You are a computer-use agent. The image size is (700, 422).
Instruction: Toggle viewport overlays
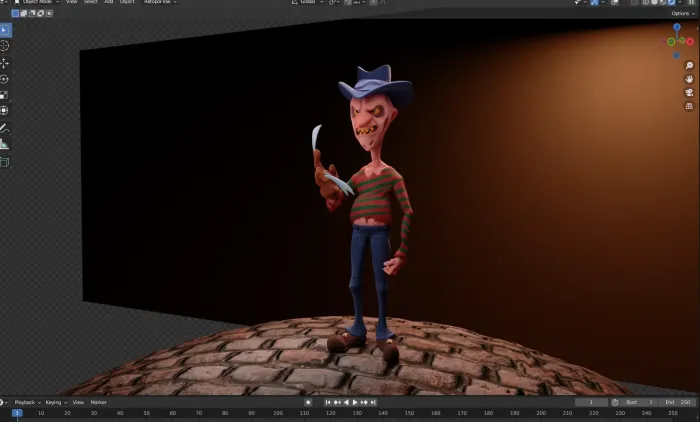click(615, 2)
